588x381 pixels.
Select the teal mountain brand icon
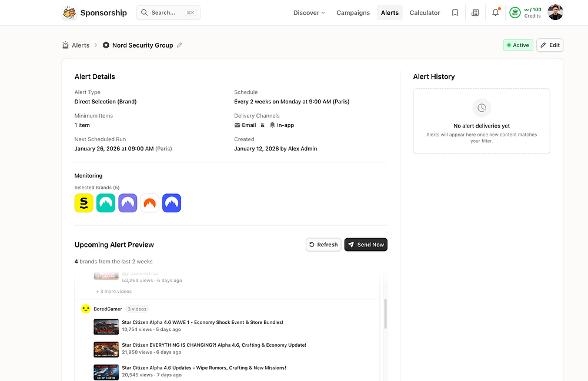pos(106,203)
